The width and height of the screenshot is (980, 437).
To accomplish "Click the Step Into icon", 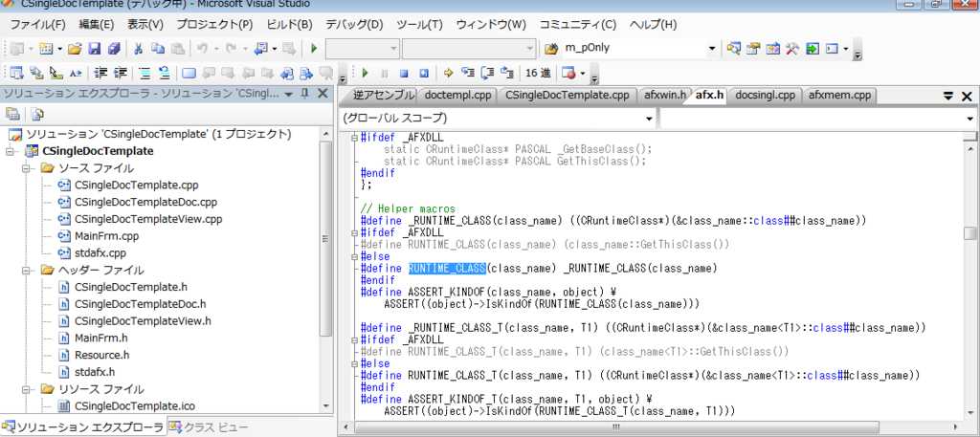I will point(467,73).
